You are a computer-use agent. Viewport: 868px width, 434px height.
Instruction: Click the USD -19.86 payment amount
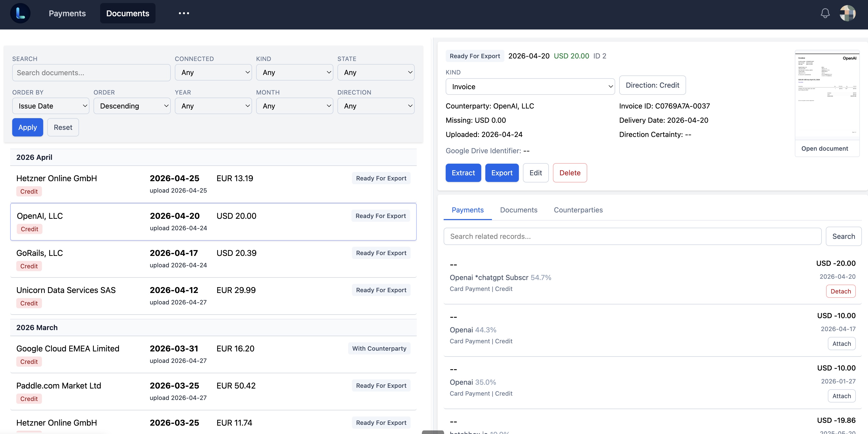tap(836, 420)
